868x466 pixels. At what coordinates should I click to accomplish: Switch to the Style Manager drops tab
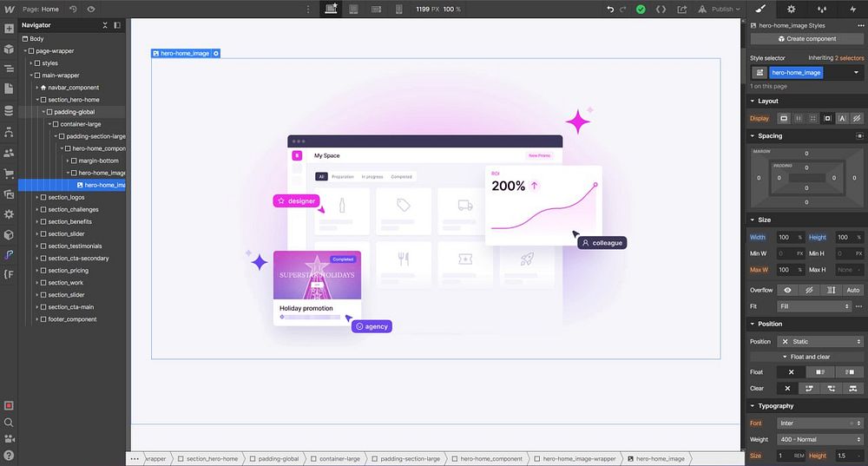click(822, 9)
